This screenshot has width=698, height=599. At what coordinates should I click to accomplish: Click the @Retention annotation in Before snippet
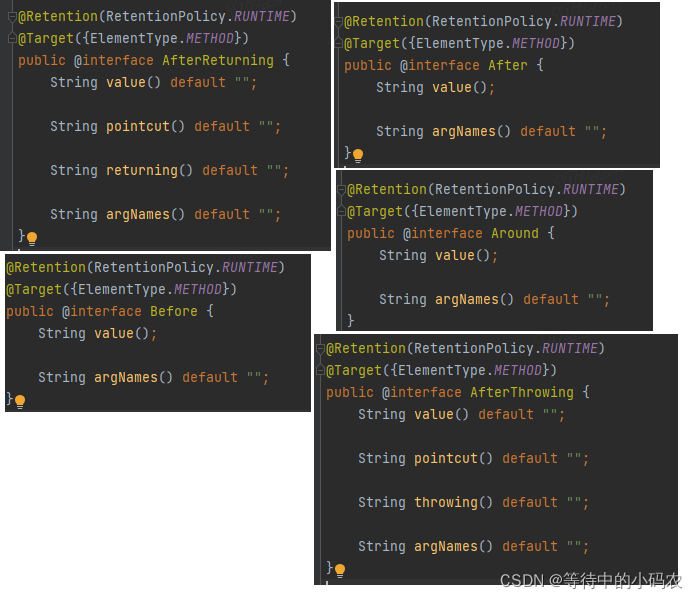click(46, 268)
